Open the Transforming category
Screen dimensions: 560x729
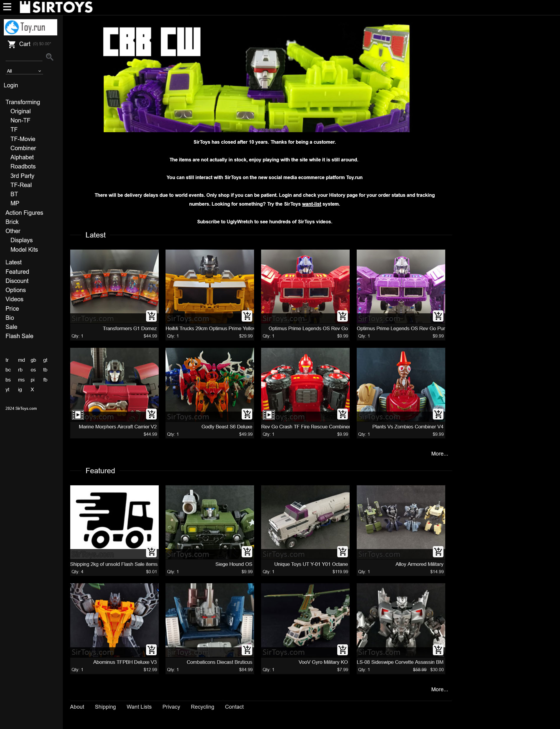(x=23, y=102)
